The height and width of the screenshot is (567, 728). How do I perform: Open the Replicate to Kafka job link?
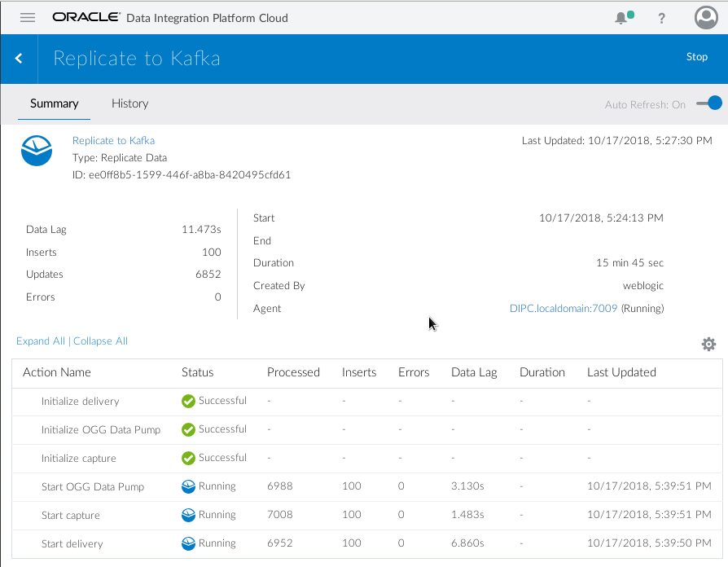(113, 141)
